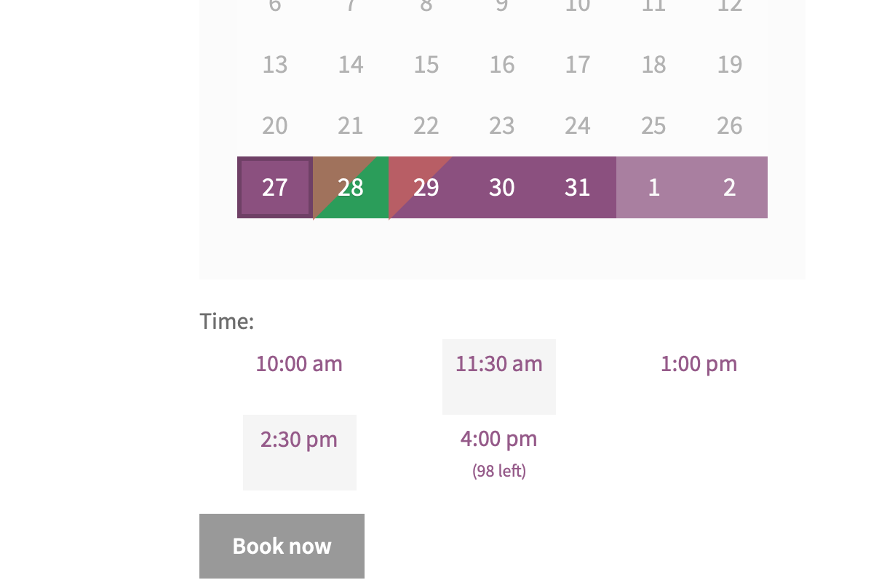Select the 1st in the next month
The width and height of the screenshot is (895, 588).
pyautogui.click(x=653, y=187)
